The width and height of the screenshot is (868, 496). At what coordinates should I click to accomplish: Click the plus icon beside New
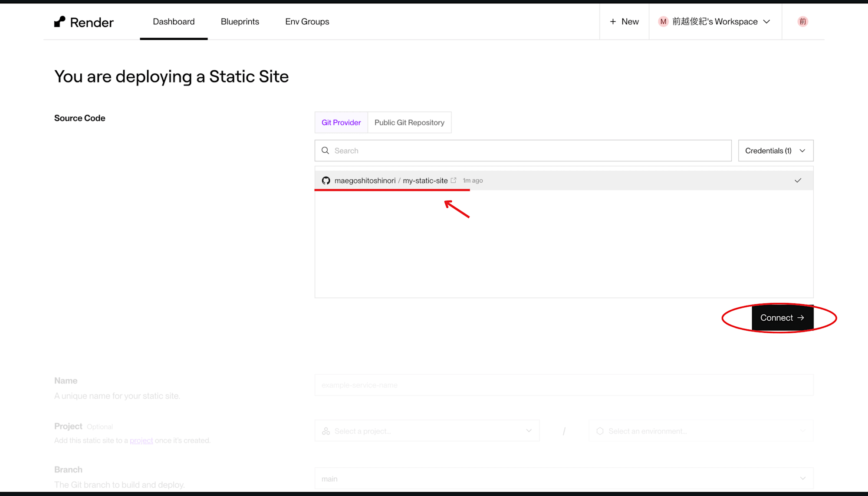coord(613,22)
